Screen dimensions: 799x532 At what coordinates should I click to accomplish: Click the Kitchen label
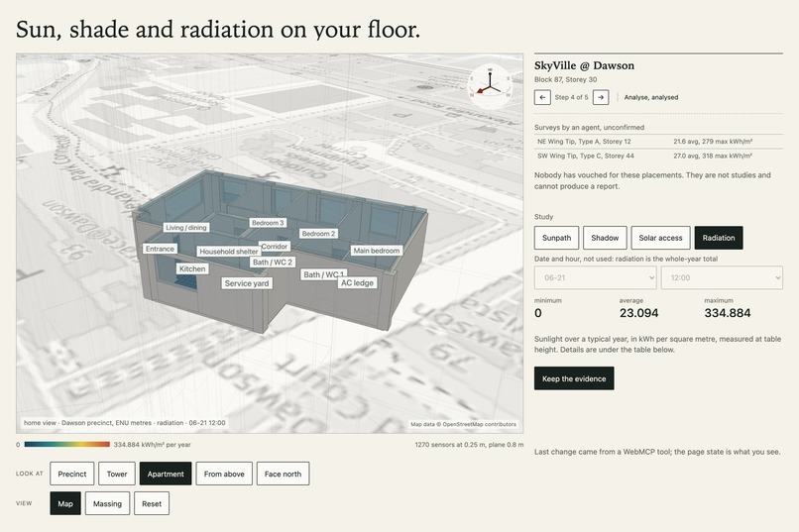point(192,268)
